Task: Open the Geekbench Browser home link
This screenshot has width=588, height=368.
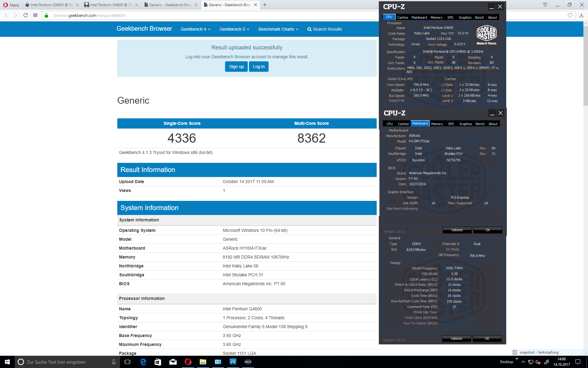Action: coord(144,29)
